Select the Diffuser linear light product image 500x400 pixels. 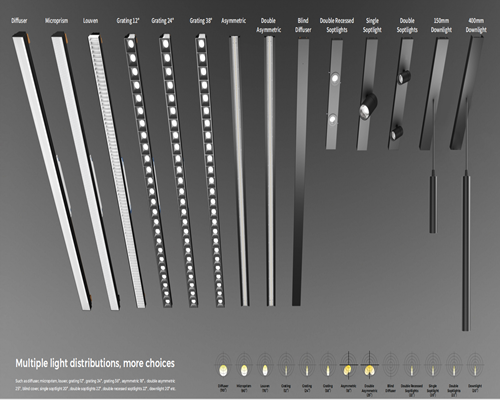click(52, 171)
